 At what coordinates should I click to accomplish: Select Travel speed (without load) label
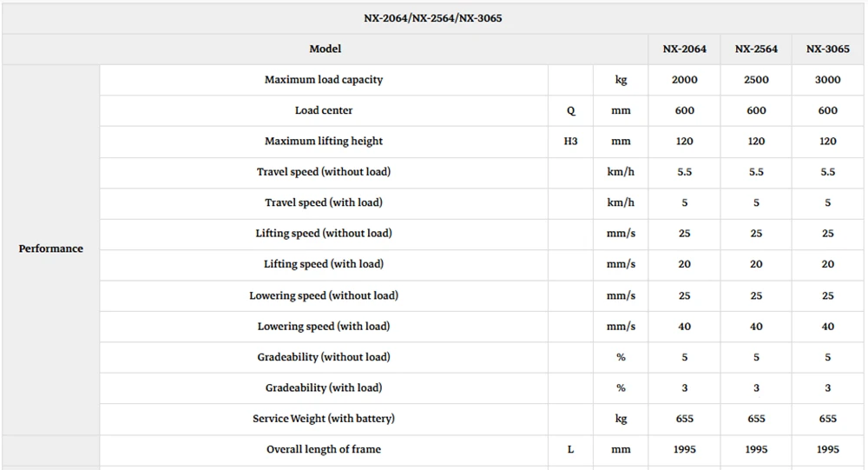324,172
